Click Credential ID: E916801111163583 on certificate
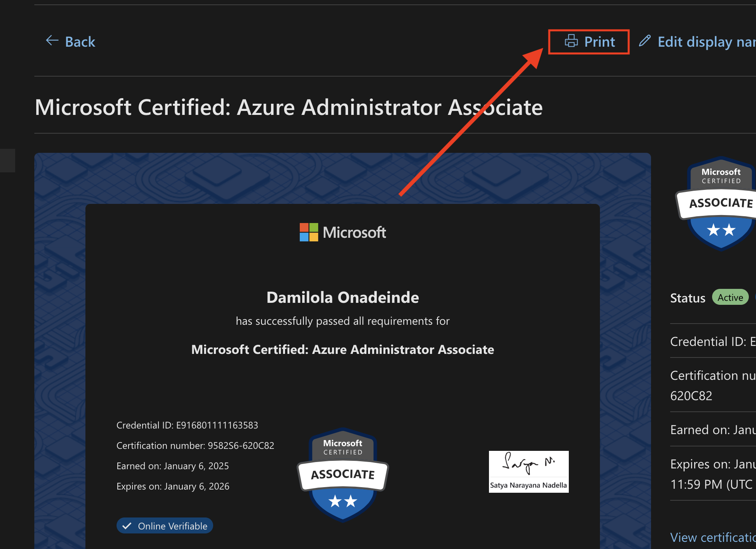Image resolution: width=756 pixels, height=549 pixels. point(187,425)
